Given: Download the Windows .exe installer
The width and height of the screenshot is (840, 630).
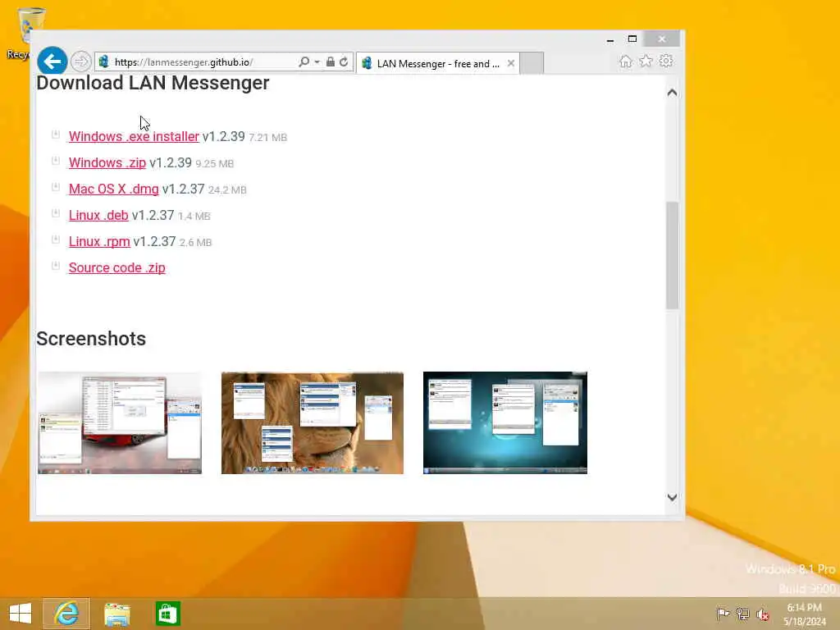Looking at the screenshot, I should click(134, 137).
